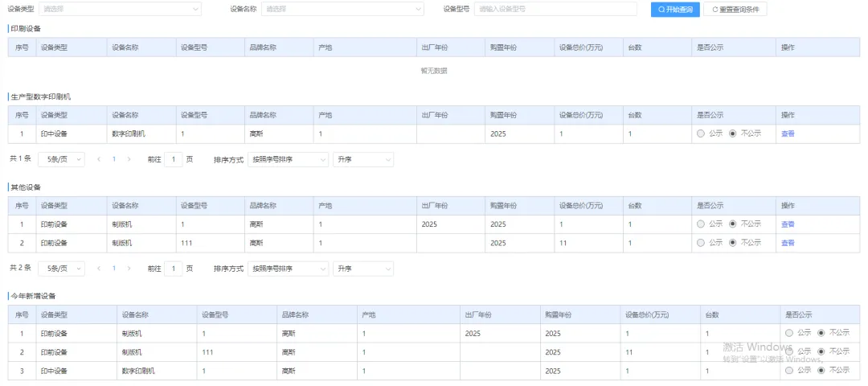Viewport: 868px width, 386px height.
Task: Open 查看 for the 数字印刷机 row in 生产型数字印刷机
Action: tap(788, 133)
